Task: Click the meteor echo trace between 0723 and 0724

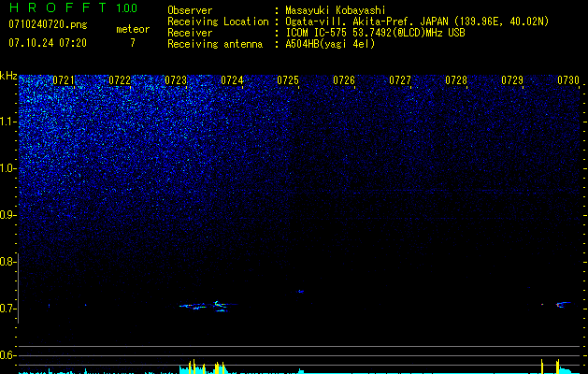Action: (208, 306)
